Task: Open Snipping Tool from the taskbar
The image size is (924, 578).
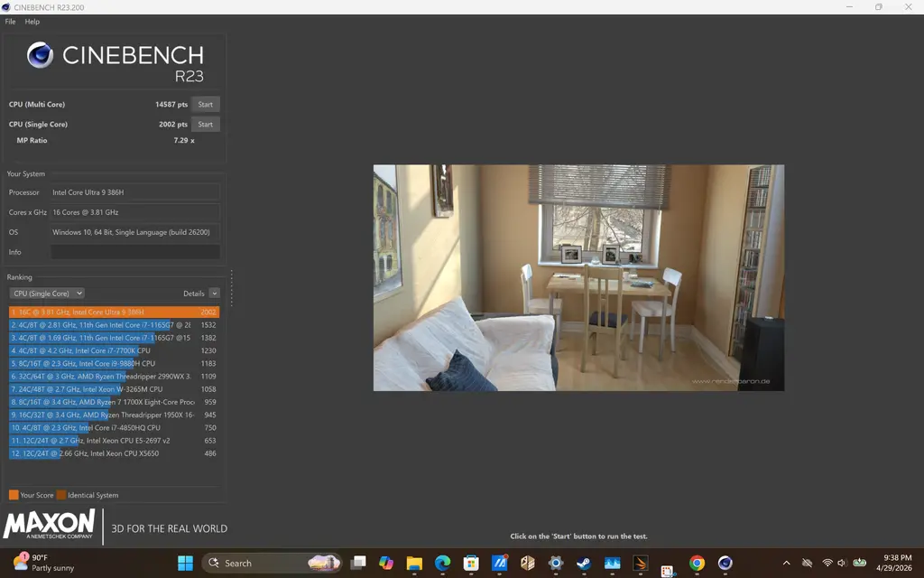Action: (668, 570)
